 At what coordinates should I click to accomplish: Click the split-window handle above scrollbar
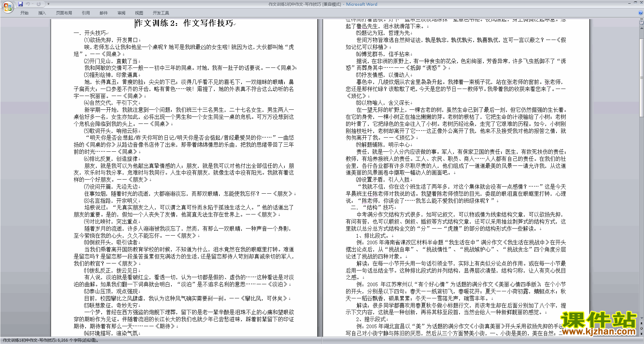tap(642, 20)
